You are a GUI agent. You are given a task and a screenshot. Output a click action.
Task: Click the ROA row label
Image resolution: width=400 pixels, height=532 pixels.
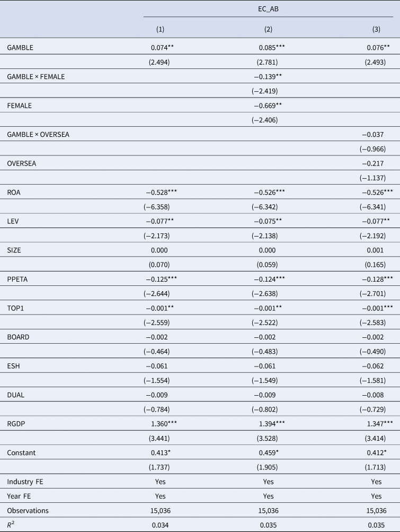(14, 192)
